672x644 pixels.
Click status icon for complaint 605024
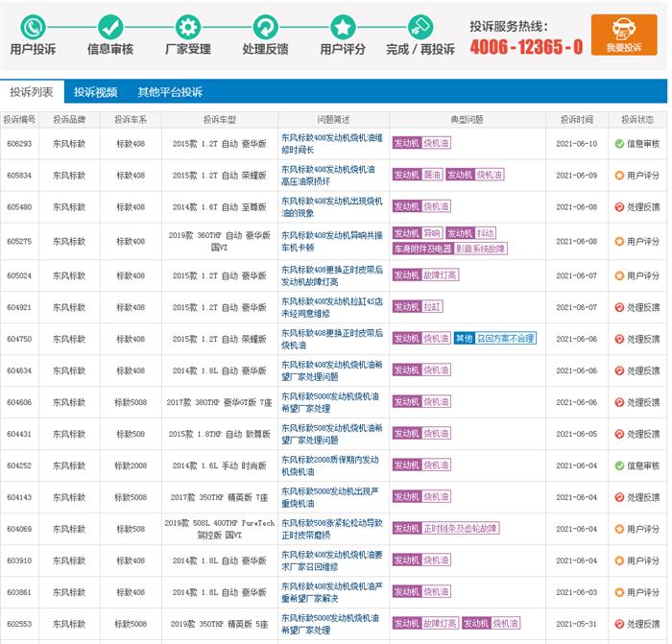click(619, 275)
